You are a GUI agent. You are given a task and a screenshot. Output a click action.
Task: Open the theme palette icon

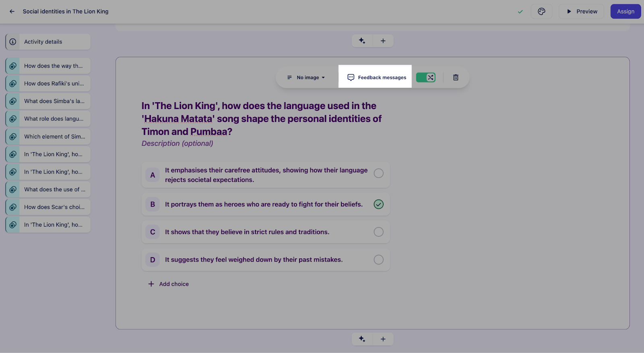pos(541,11)
